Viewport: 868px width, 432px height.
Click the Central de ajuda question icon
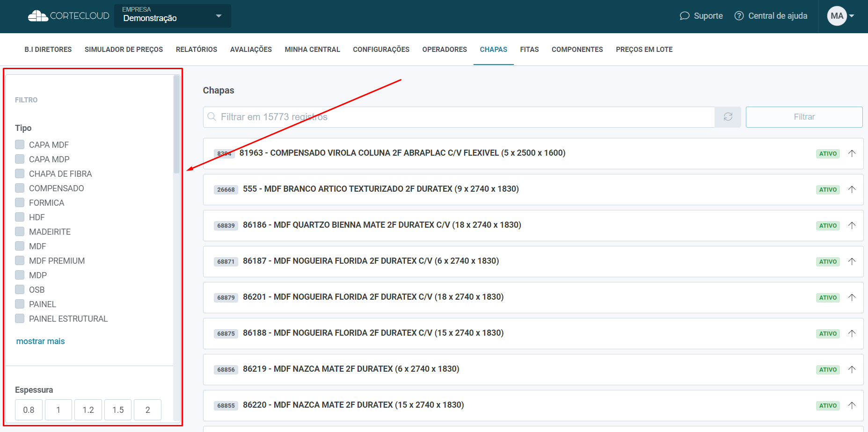click(x=739, y=16)
